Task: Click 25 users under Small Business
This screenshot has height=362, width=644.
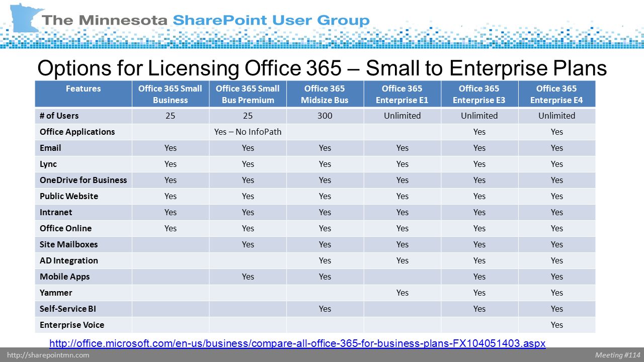Action: click(171, 116)
